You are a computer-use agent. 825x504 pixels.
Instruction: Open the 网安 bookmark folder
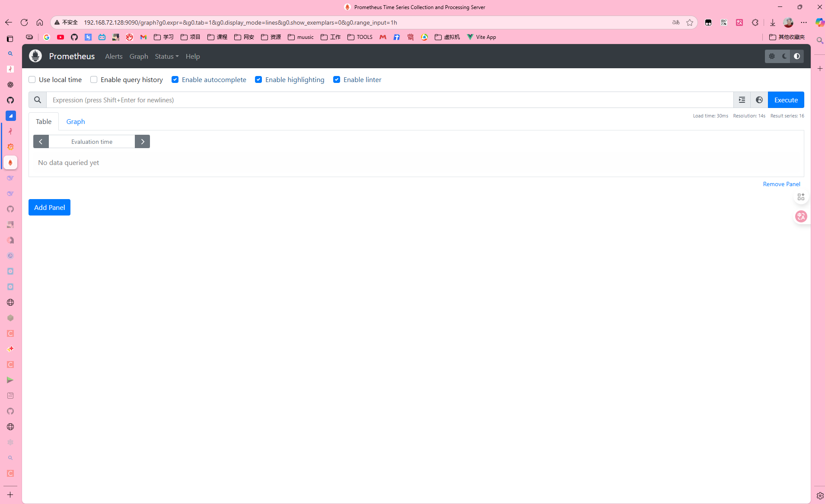244,37
